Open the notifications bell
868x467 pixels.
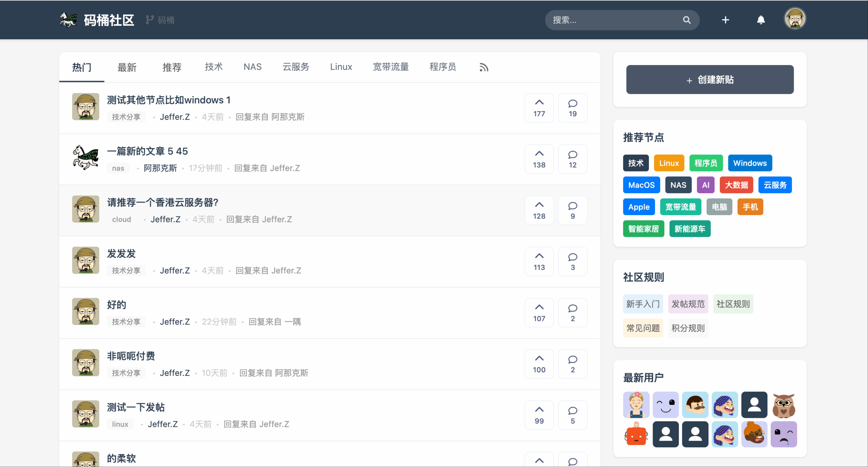coord(761,20)
